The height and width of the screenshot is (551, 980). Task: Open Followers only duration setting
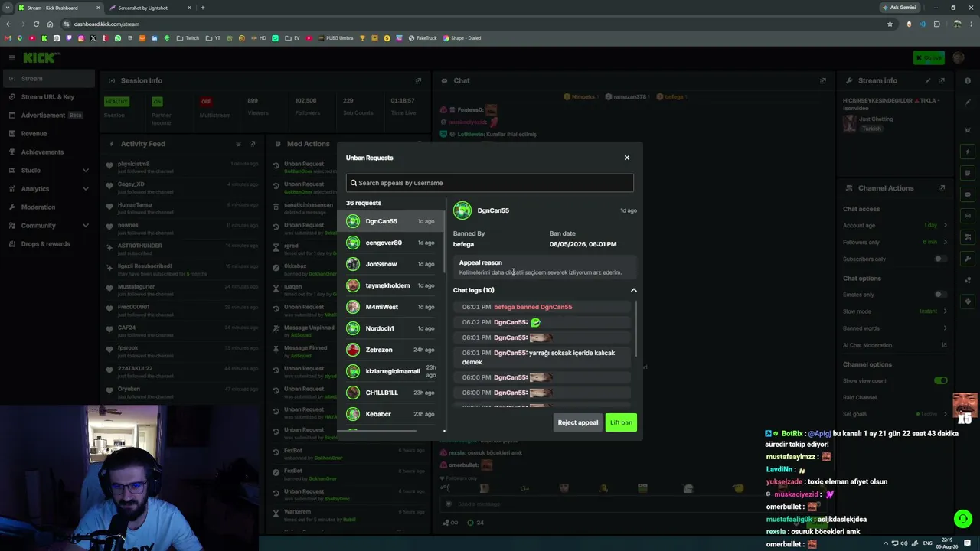click(x=896, y=242)
